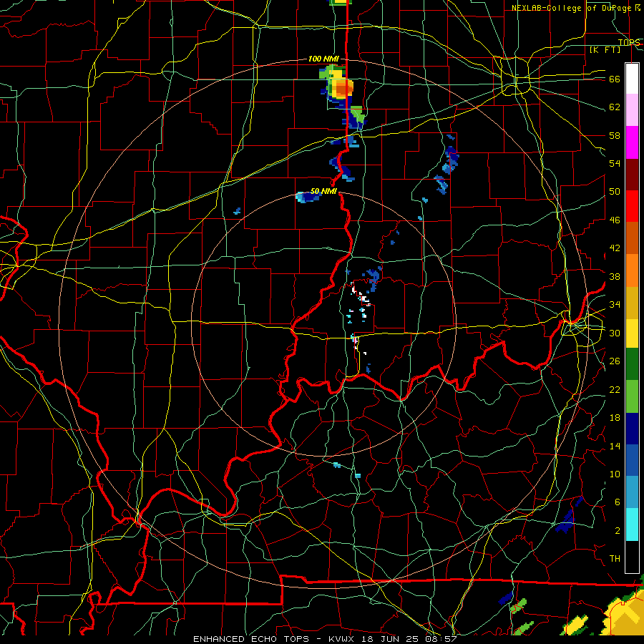Click the '26' legend value
The height and width of the screenshot is (644, 644).
point(615,361)
